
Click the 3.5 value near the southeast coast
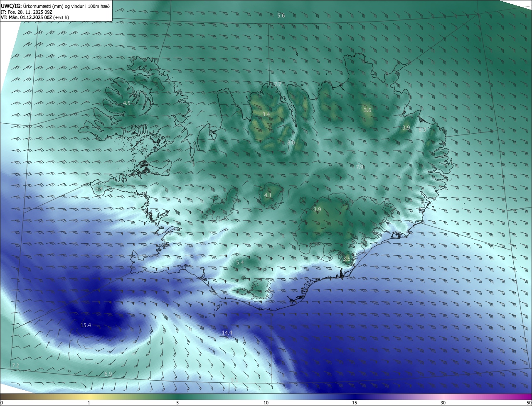[347, 259]
